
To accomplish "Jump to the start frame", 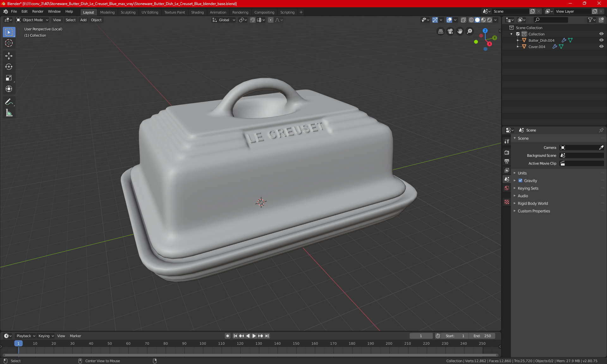I will point(235,336).
